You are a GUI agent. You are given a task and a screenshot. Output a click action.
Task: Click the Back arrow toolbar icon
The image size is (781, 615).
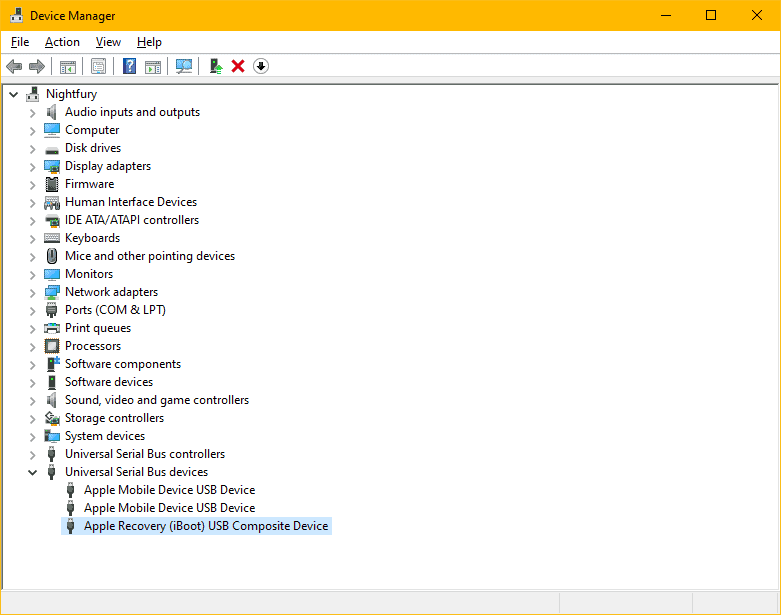pyautogui.click(x=14, y=66)
